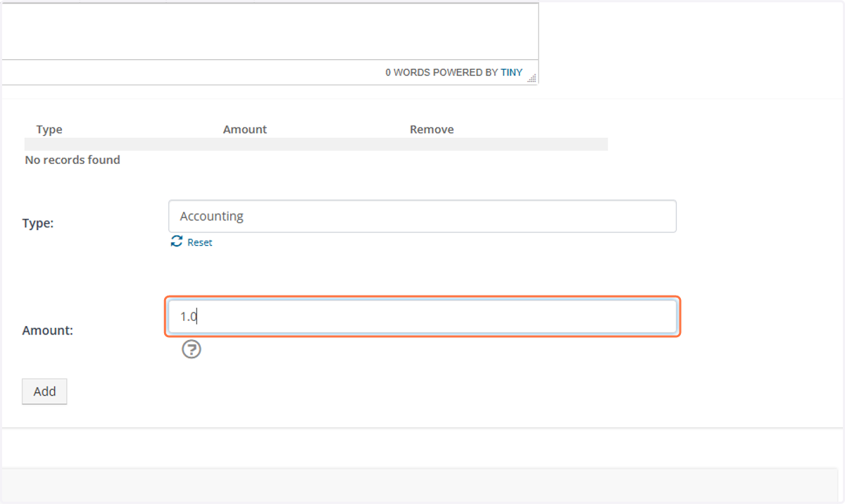Click the Amount column header
The image size is (845, 504).
pyautogui.click(x=245, y=130)
